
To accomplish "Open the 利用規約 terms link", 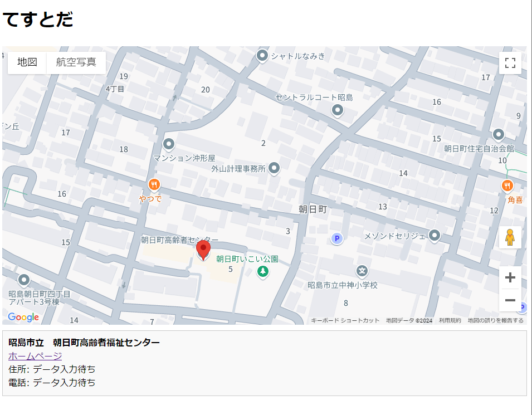I will pyautogui.click(x=450, y=320).
